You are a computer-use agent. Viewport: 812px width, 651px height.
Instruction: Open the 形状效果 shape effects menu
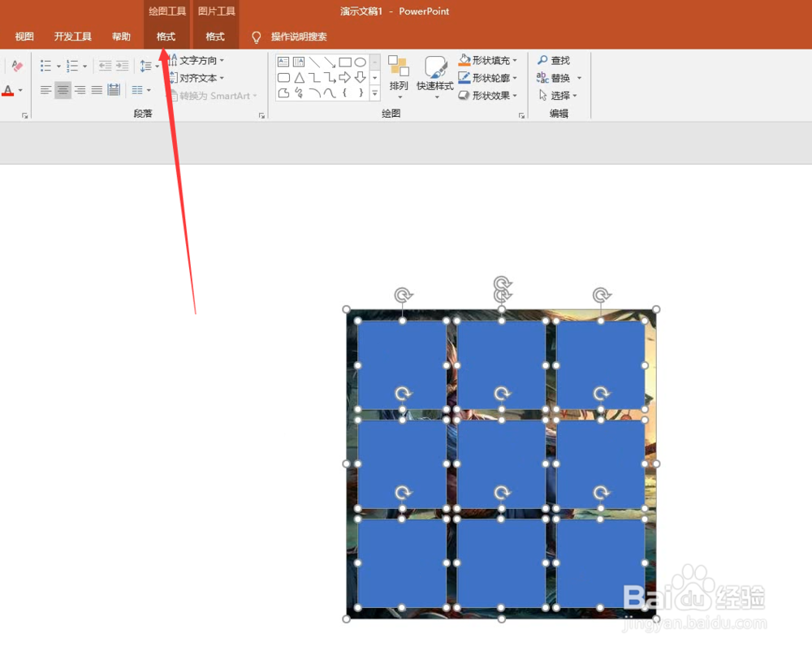(x=488, y=96)
